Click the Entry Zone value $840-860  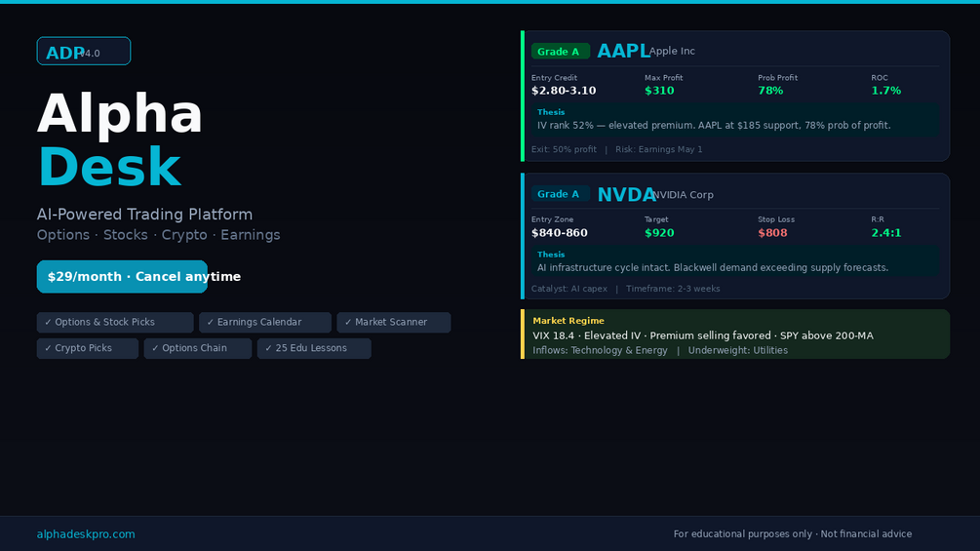(560, 233)
